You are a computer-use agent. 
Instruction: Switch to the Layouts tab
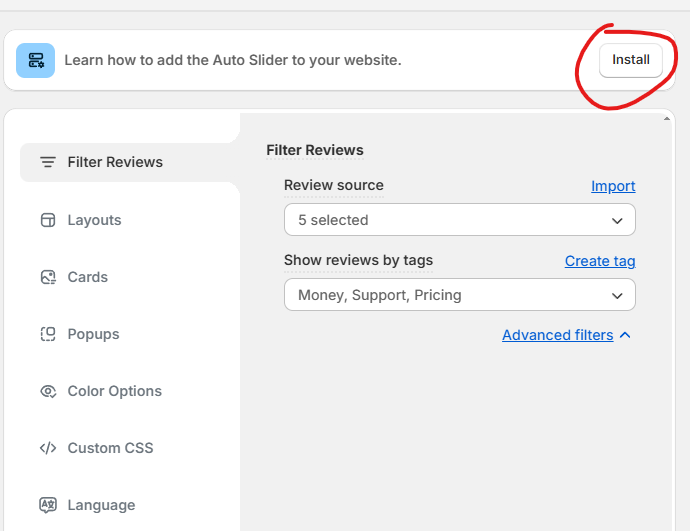pyautogui.click(x=94, y=220)
